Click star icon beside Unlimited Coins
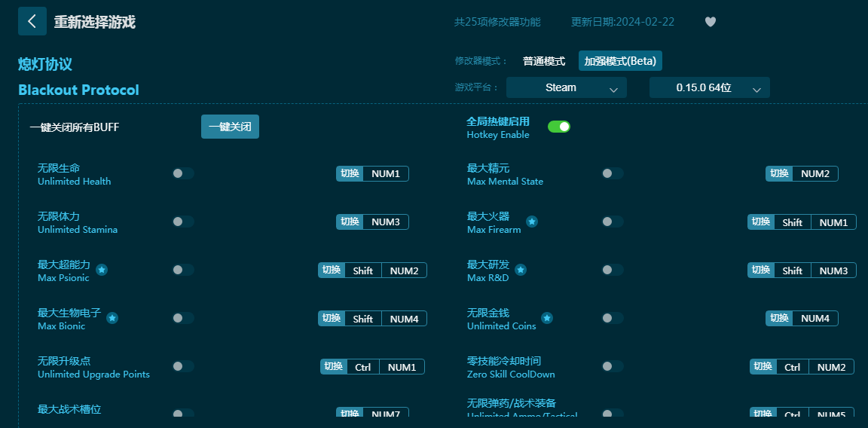This screenshot has height=428, width=868. coord(547,318)
